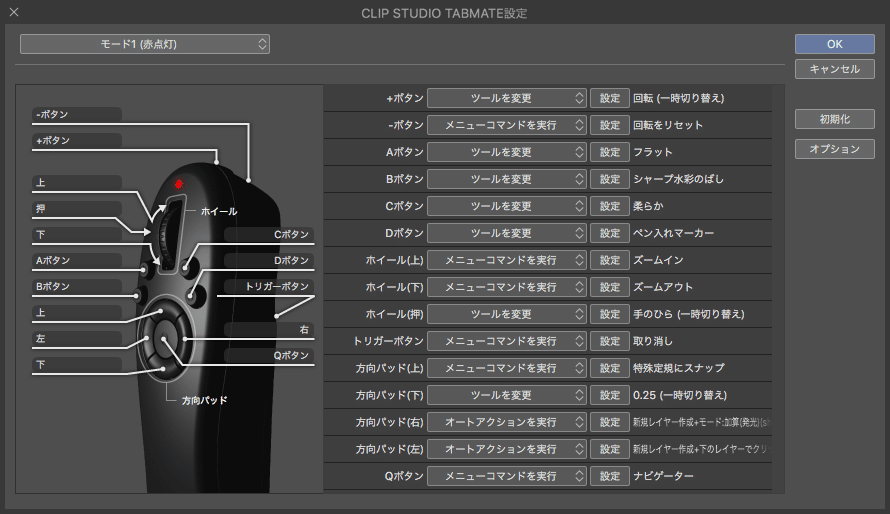Click the ズームアウト assignment text
This screenshot has height=514, width=890.
pos(663,287)
